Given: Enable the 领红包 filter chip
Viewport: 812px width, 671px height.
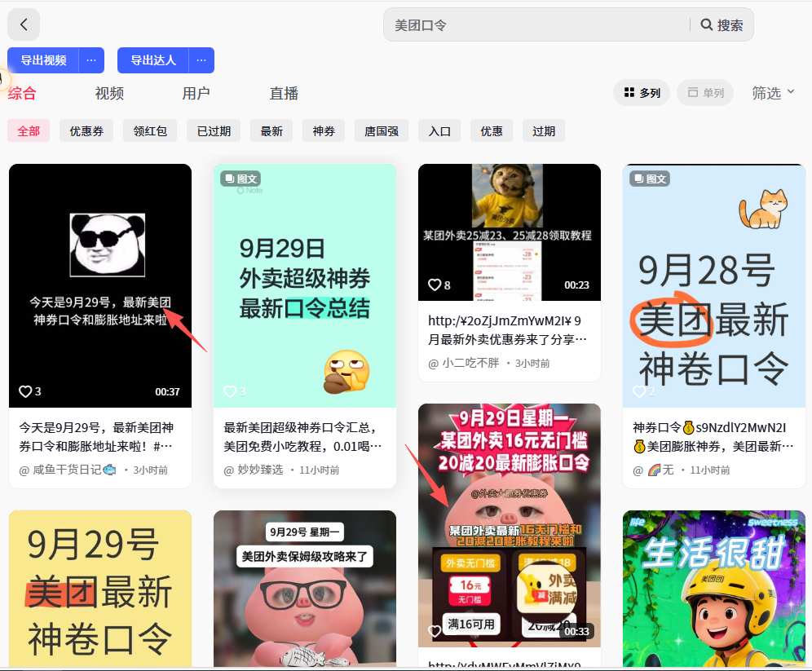Looking at the screenshot, I should click(x=149, y=130).
